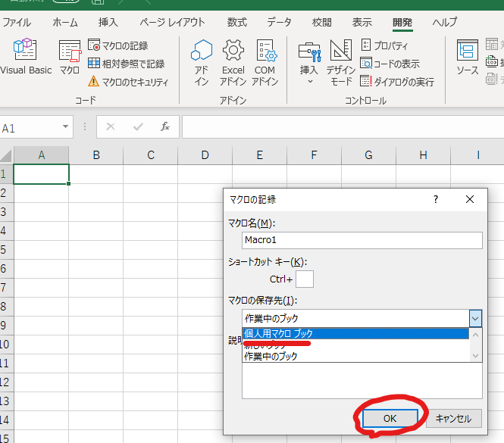
Task: Open the XML ソース pane
Action: (468, 57)
